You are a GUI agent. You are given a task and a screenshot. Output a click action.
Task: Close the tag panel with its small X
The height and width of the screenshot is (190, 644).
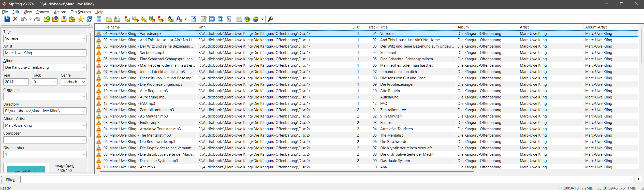92,25
